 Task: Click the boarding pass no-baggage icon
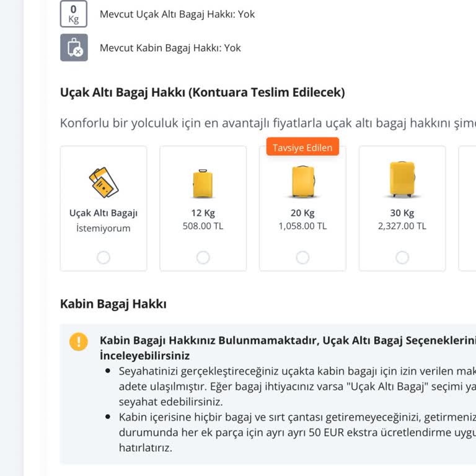tap(104, 182)
